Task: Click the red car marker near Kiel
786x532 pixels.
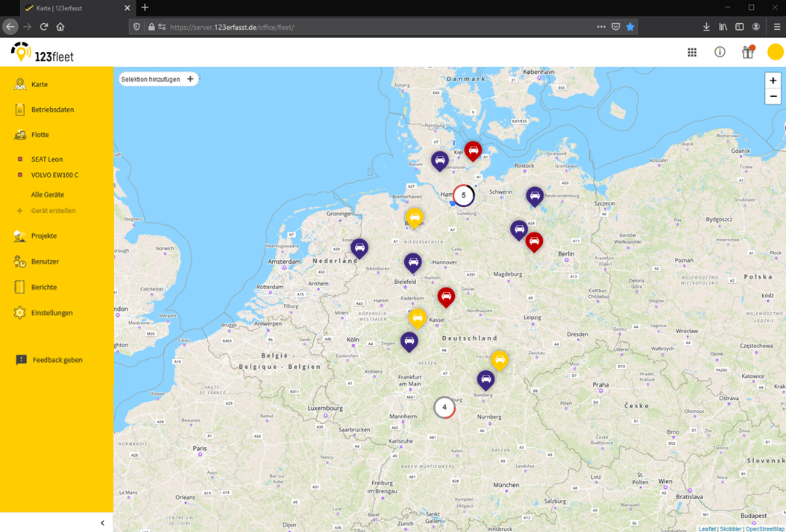Action: (x=473, y=151)
